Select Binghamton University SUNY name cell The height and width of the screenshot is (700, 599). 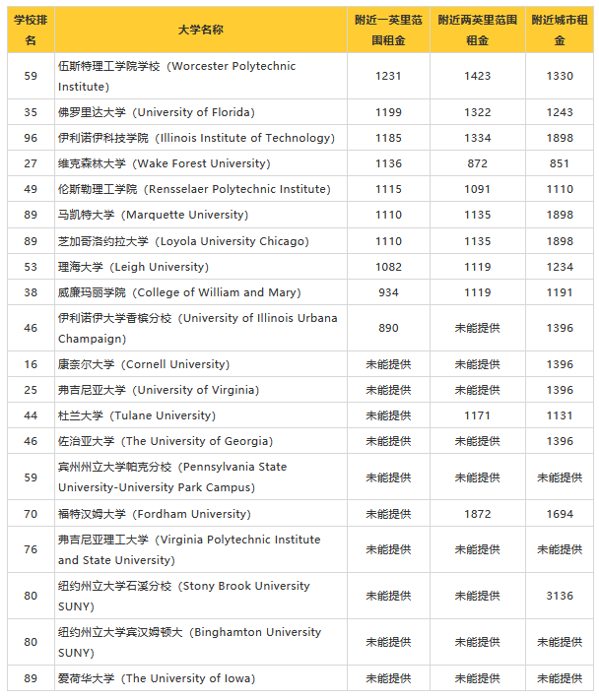[x=201, y=643]
